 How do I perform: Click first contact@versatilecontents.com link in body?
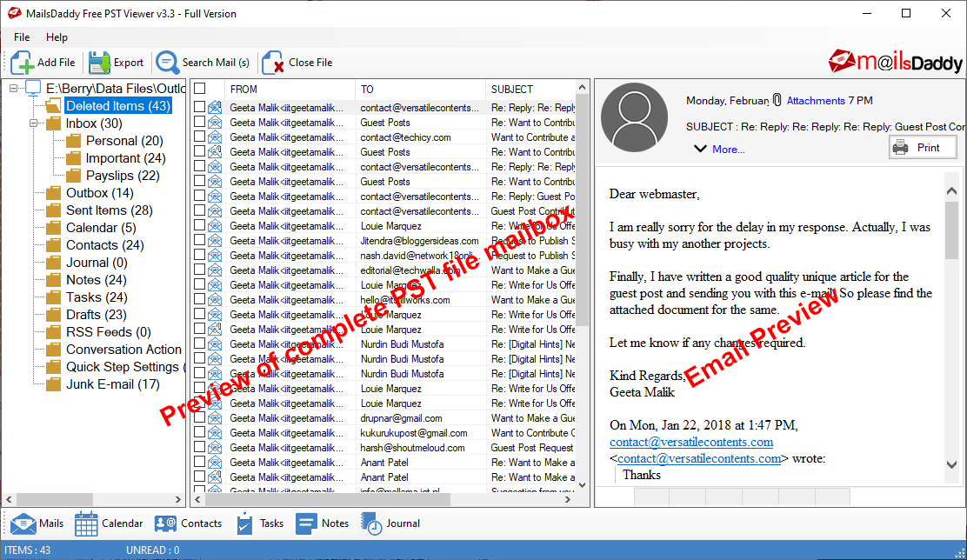[x=690, y=442]
